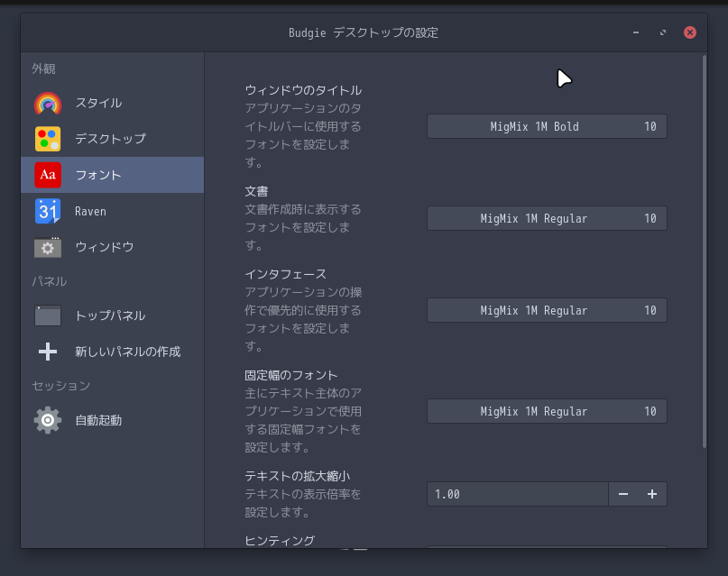The height and width of the screenshot is (576, 728).
Task: Click the rainbow スタイル icon
Action: [48, 104]
